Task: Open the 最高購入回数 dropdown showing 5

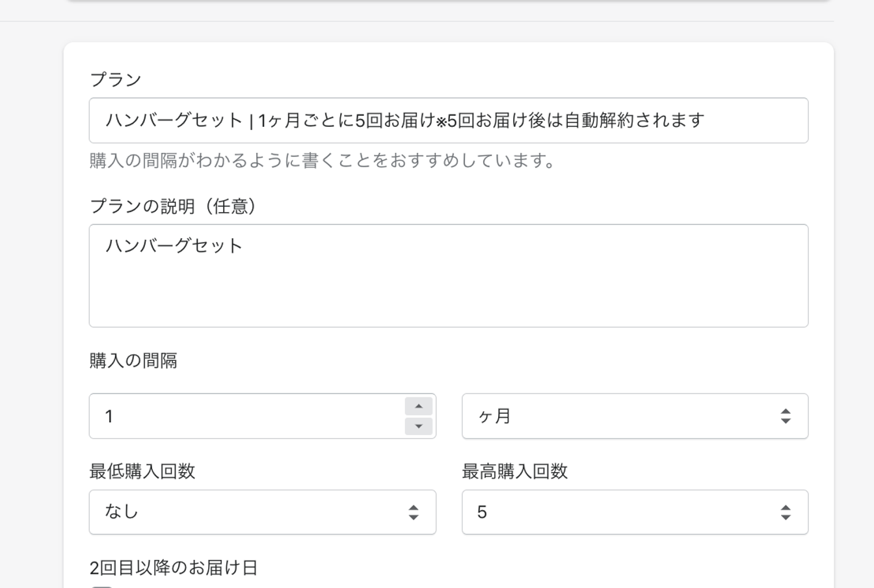Action: (624, 513)
